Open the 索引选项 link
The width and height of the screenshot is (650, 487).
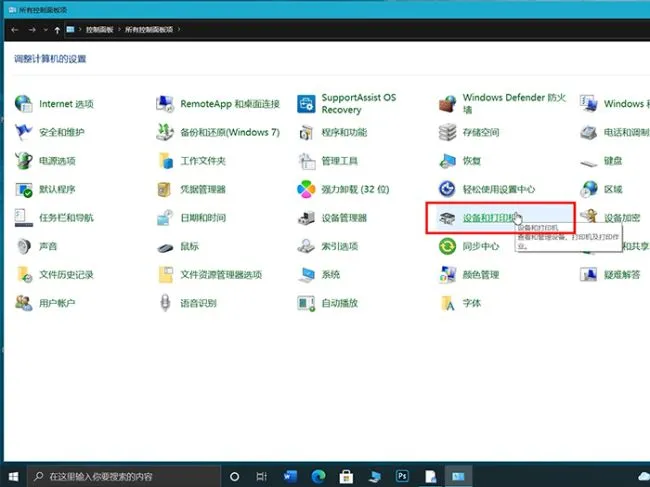click(x=340, y=246)
